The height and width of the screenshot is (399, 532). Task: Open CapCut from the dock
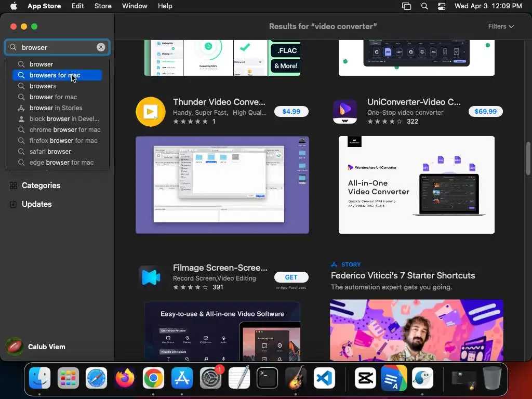click(365, 378)
